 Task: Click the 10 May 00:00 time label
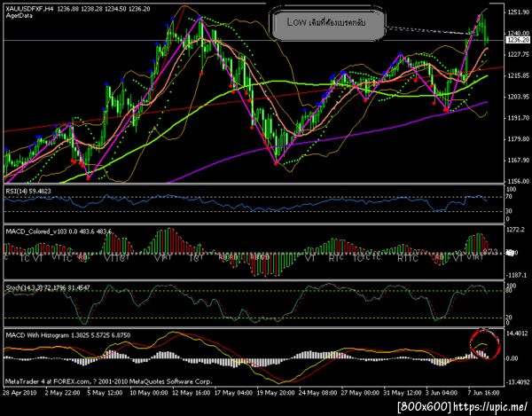pyautogui.click(x=149, y=393)
